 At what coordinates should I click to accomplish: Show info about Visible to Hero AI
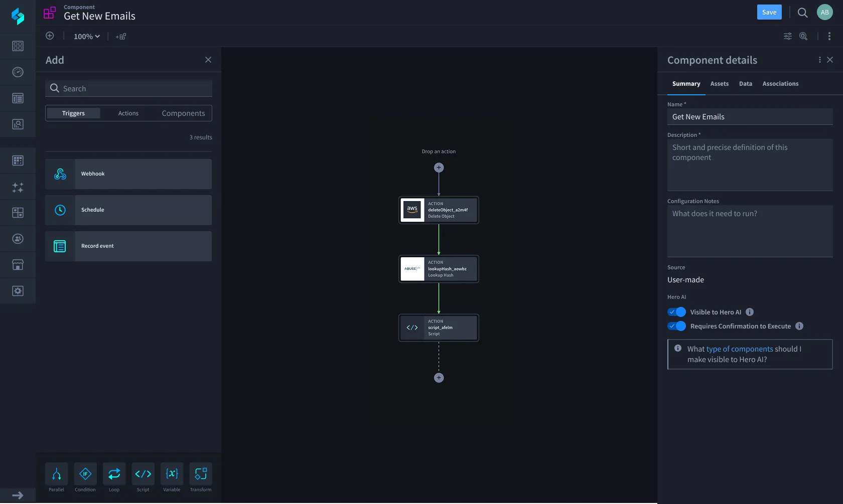(750, 312)
